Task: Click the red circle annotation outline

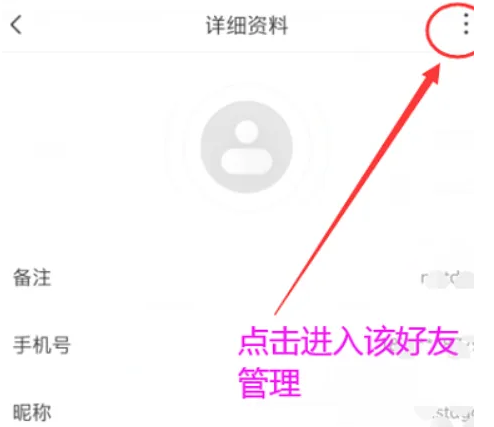Action: 451,30
